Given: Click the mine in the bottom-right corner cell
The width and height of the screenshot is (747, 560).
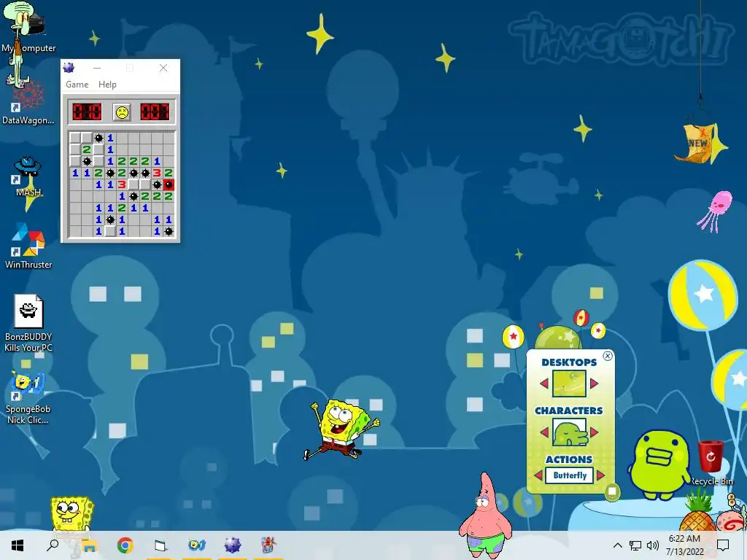Looking at the screenshot, I should [x=169, y=231].
